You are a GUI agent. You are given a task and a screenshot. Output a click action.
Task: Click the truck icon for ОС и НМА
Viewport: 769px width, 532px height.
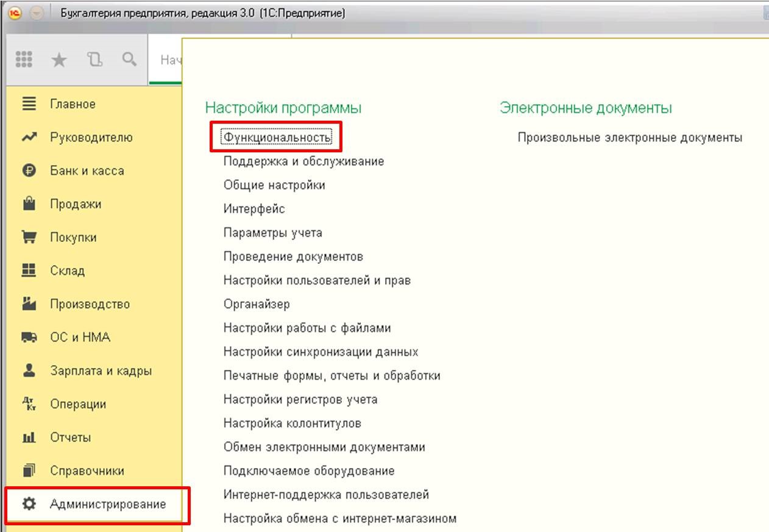[x=29, y=338]
